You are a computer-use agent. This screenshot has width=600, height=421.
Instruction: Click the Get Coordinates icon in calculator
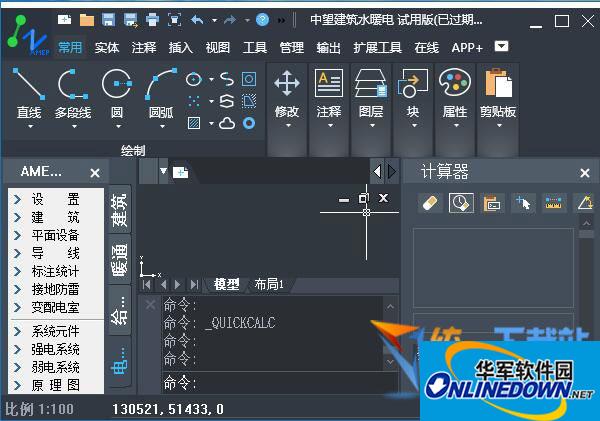coord(523,203)
